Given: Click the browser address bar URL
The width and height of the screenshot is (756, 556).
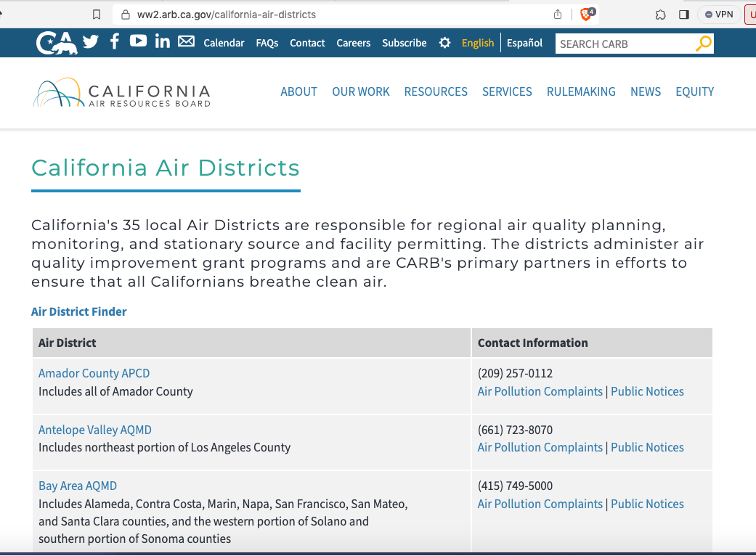Looking at the screenshot, I should pyautogui.click(x=227, y=15).
